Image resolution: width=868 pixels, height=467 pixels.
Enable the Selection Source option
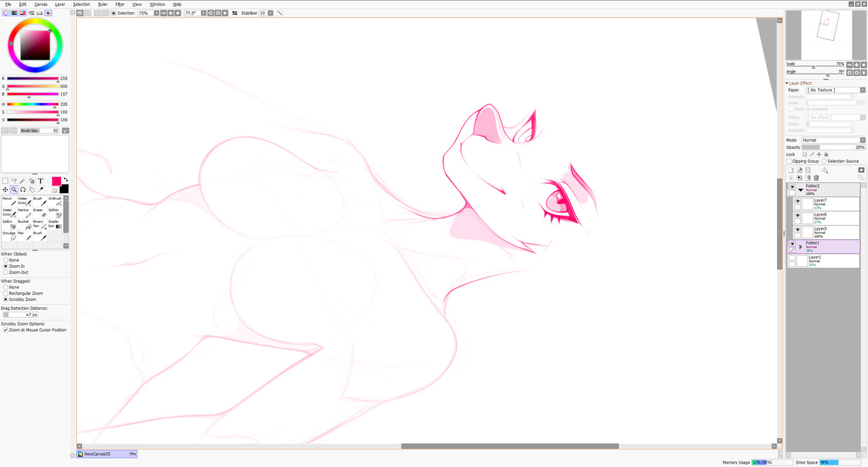(x=824, y=161)
